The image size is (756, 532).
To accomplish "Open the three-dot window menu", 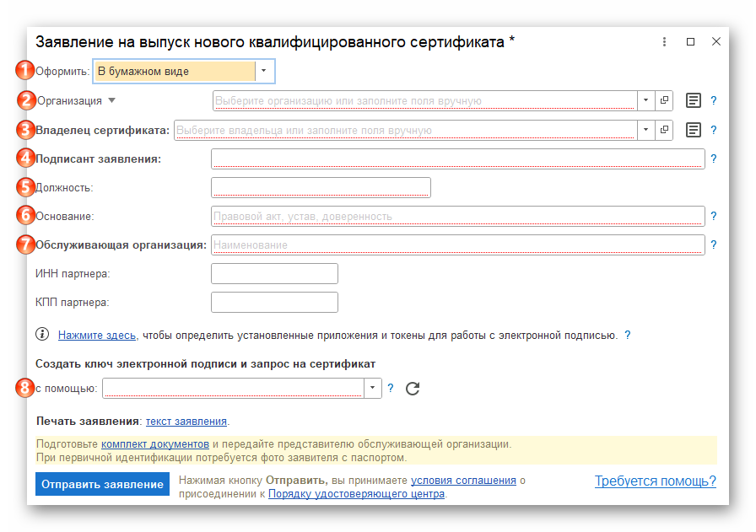I will [x=664, y=40].
